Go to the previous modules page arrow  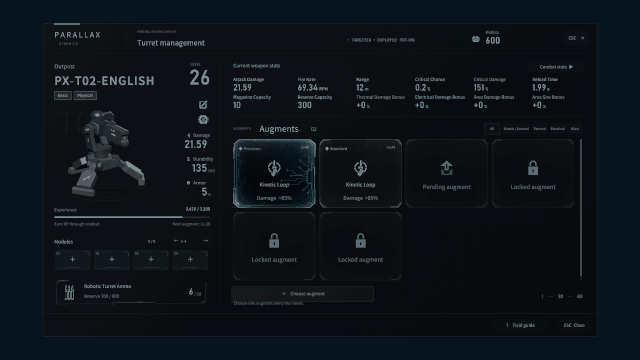pos(176,241)
